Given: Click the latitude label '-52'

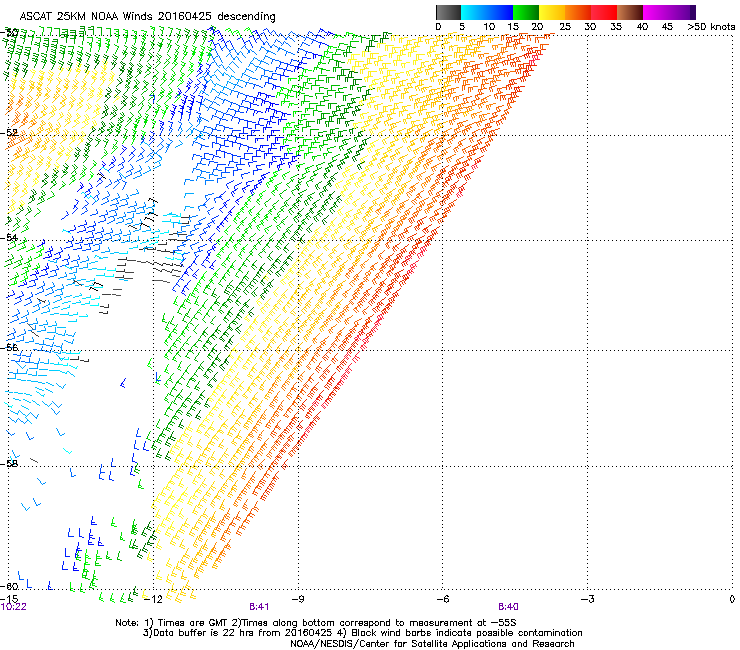Looking at the screenshot, I should [9, 133].
